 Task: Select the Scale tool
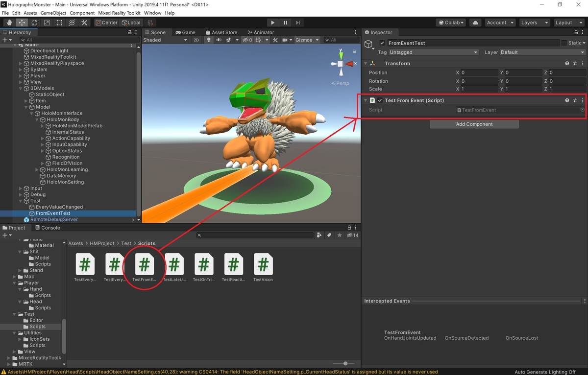coord(47,23)
